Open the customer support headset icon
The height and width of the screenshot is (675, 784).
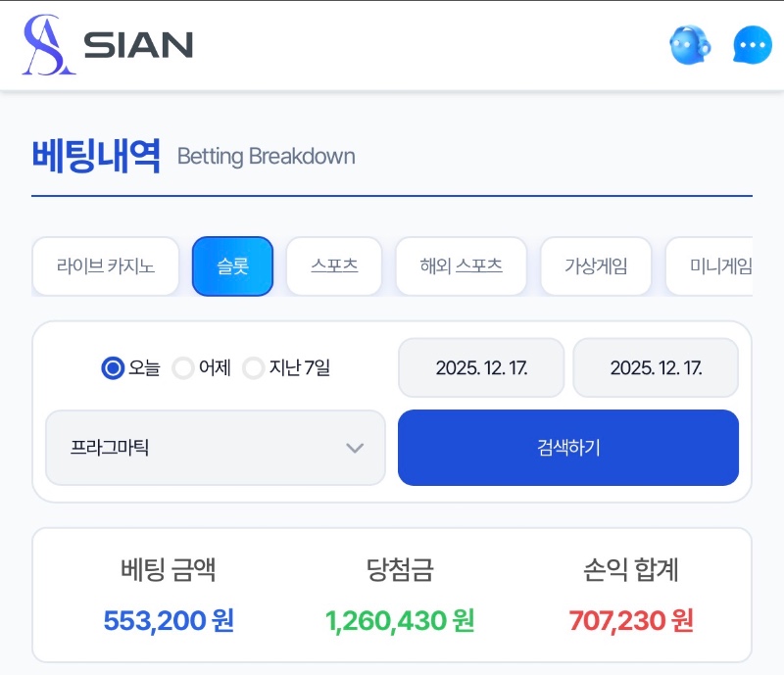pos(690,45)
